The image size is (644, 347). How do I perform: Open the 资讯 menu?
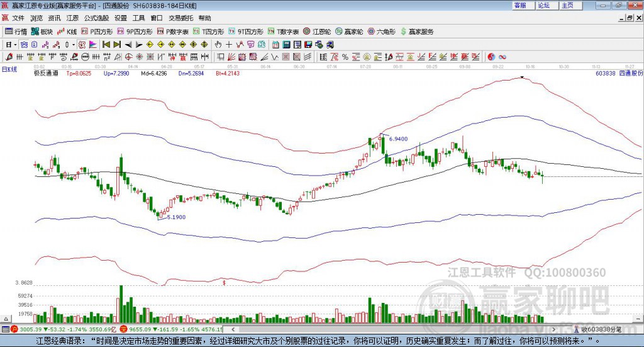coord(54,18)
